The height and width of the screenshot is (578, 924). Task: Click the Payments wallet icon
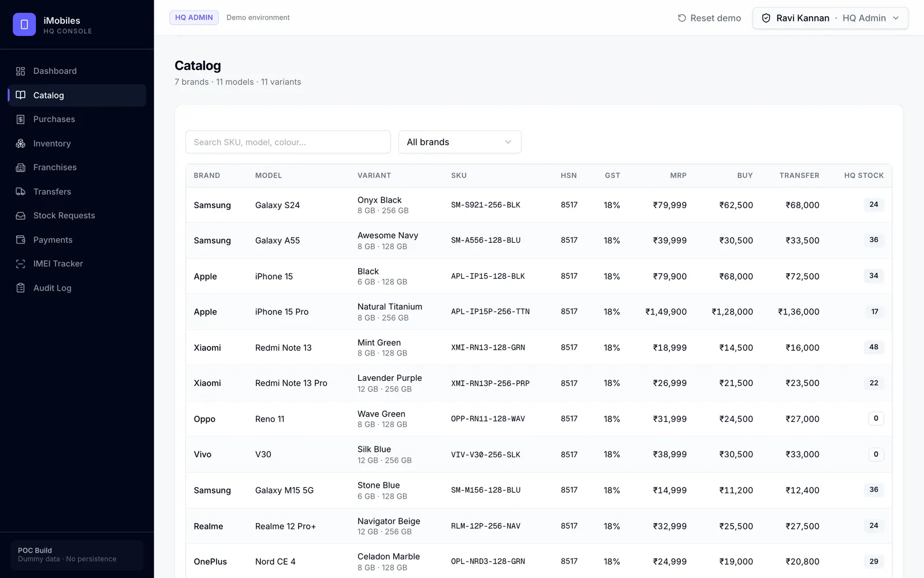click(x=21, y=240)
